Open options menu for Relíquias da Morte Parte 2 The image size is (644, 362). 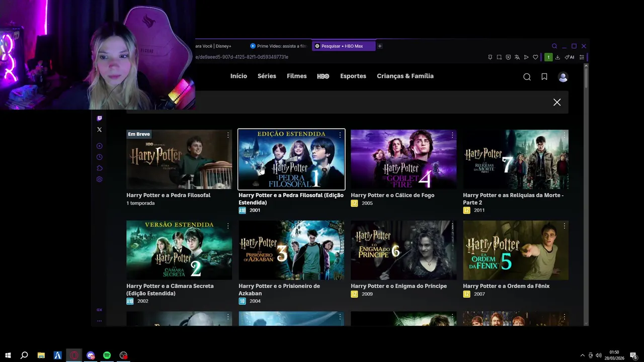(565, 135)
